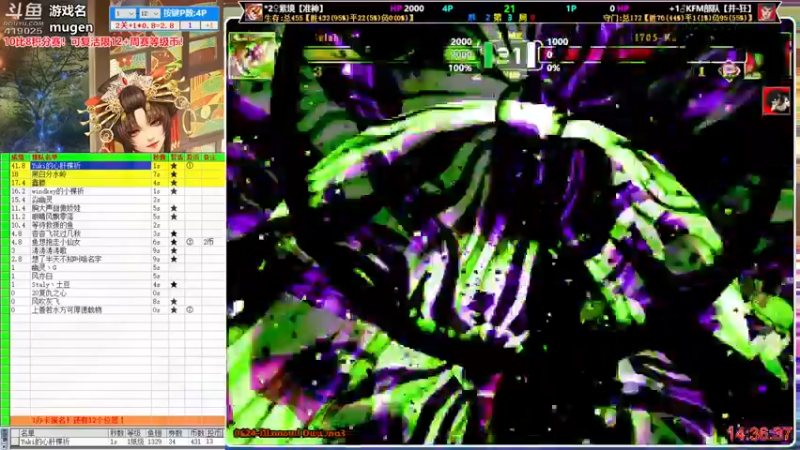Select the row with score 11.2

pyautogui.click(x=118, y=216)
